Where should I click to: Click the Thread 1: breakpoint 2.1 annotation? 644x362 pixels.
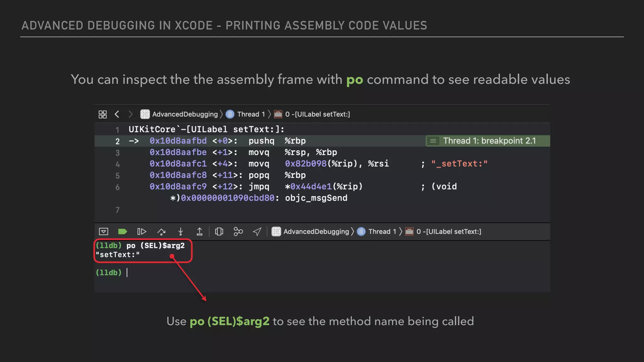pyautogui.click(x=487, y=141)
